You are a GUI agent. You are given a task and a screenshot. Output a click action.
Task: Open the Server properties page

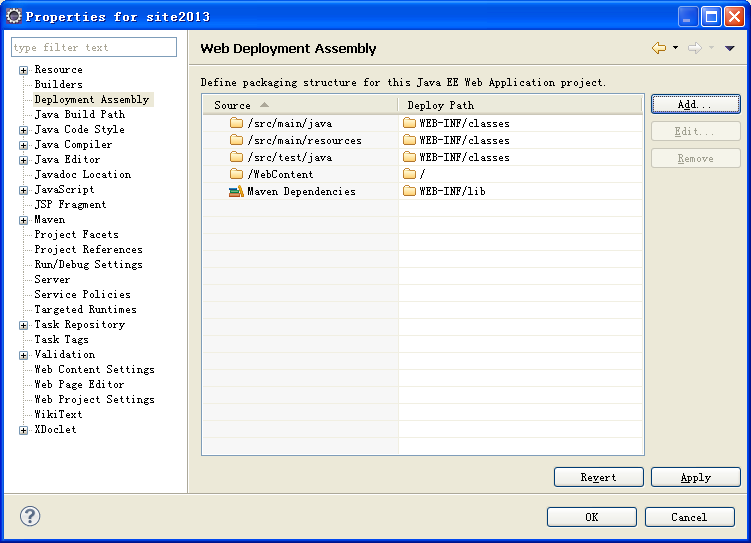[52, 279]
